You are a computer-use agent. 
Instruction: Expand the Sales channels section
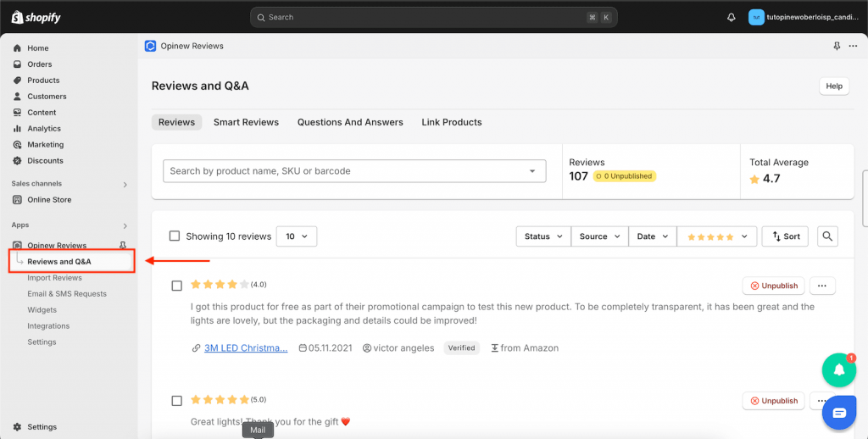click(x=125, y=184)
